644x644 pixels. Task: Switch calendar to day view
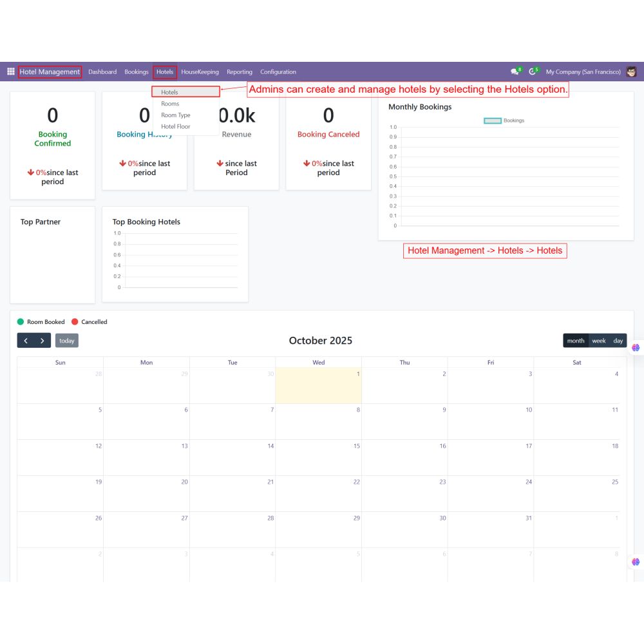(x=618, y=341)
